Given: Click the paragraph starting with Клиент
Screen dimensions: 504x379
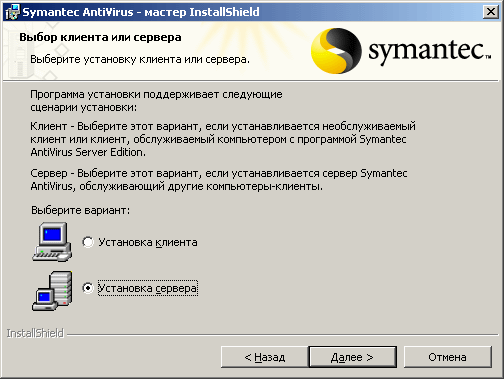Looking at the screenshot, I should click(x=223, y=139).
